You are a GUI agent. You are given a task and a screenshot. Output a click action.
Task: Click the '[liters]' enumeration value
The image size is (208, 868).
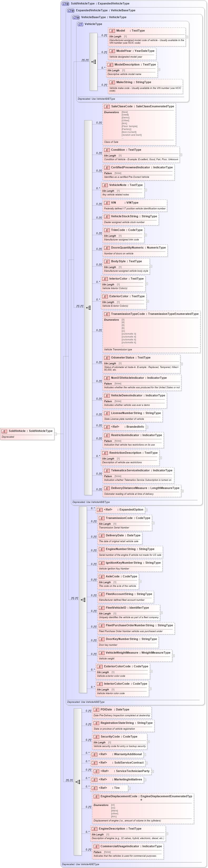pyautogui.click(x=115, y=811)
